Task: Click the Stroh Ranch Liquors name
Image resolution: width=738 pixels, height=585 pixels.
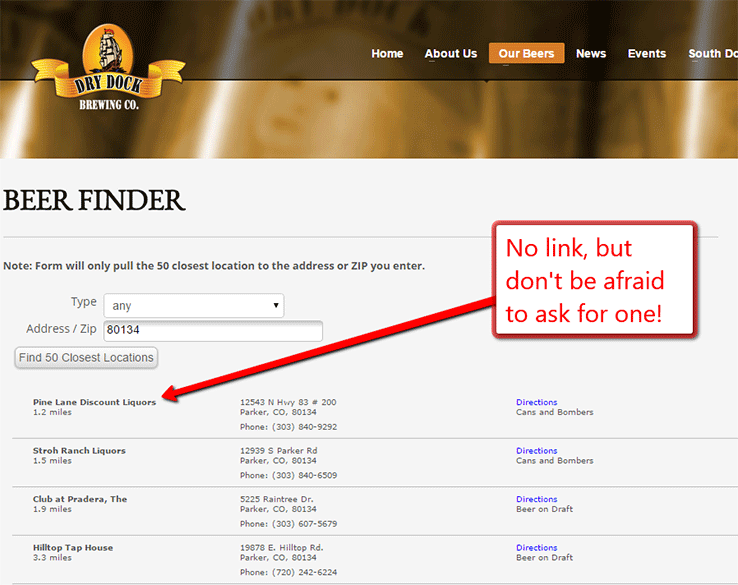Action: (x=79, y=451)
